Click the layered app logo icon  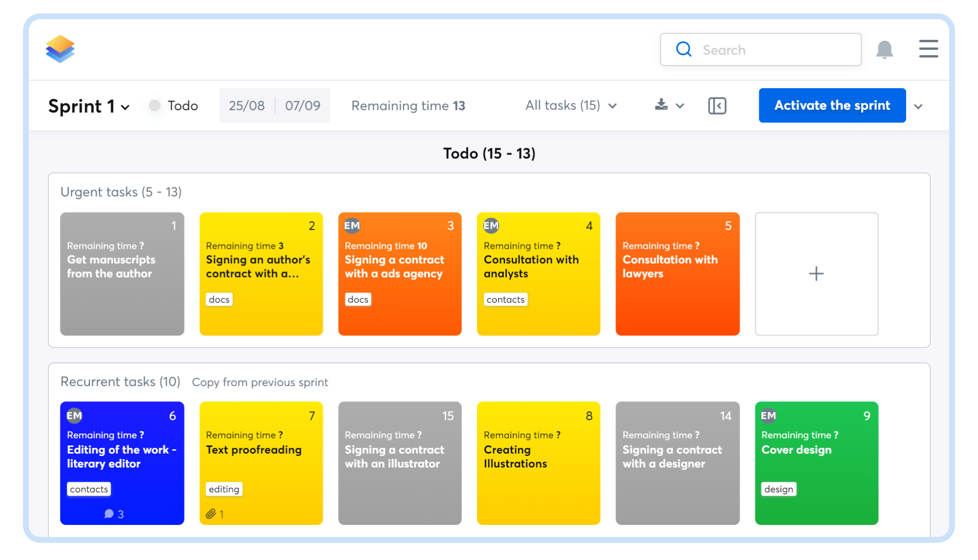[x=60, y=49]
